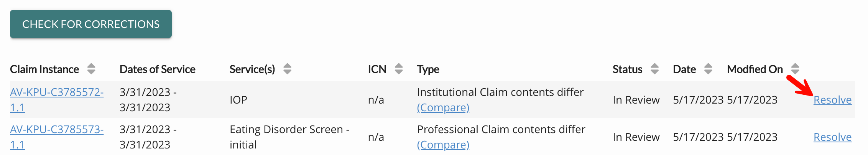Click the Check for Corrections button
Image resolution: width=868 pixels, height=155 pixels.
point(91,24)
